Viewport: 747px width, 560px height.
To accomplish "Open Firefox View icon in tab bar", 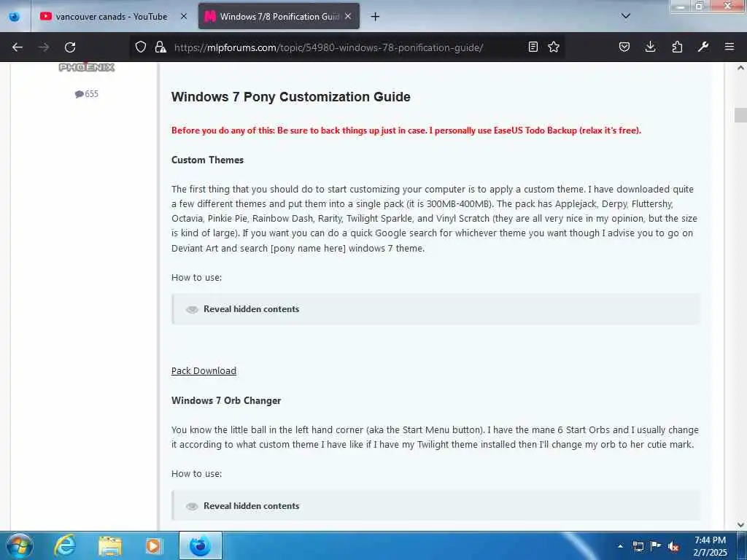I will (x=15, y=16).
